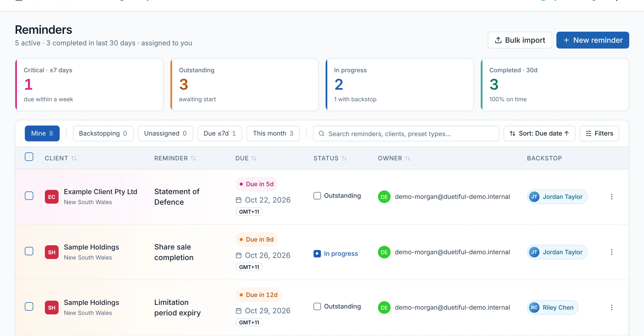The image size is (644, 336).
Task: Switch to the Backstopping tab
Action: click(x=103, y=133)
